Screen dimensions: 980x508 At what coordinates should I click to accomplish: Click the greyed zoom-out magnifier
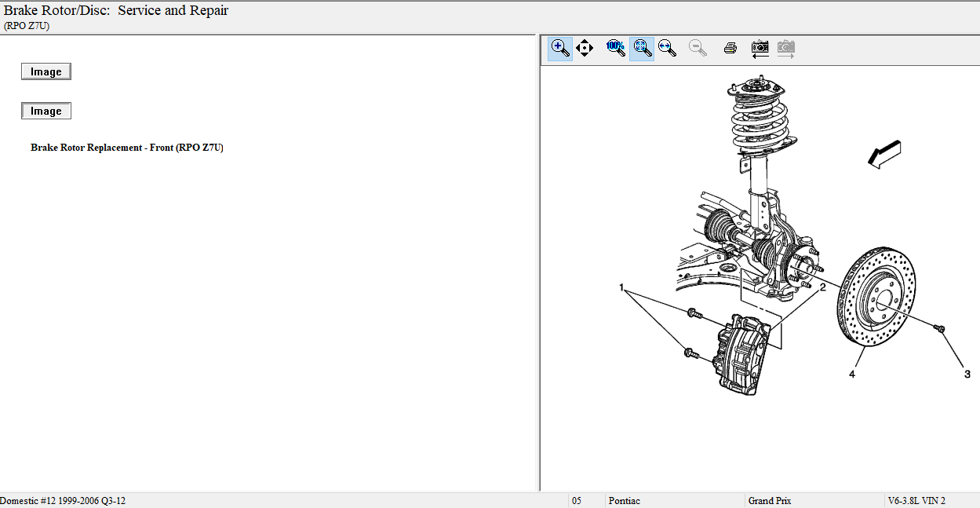698,49
